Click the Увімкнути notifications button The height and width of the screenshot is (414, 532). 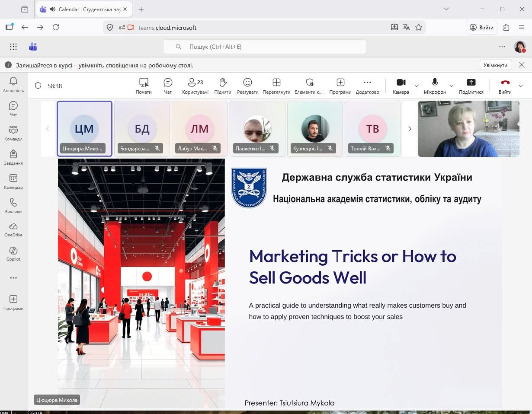pyautogui.click(x=495, y=65)
